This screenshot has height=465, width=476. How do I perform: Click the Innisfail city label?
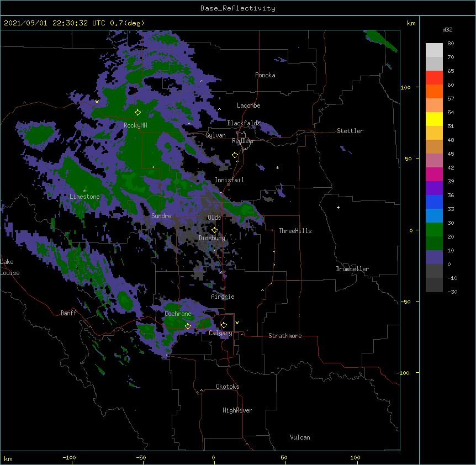[x=229, y=180]
